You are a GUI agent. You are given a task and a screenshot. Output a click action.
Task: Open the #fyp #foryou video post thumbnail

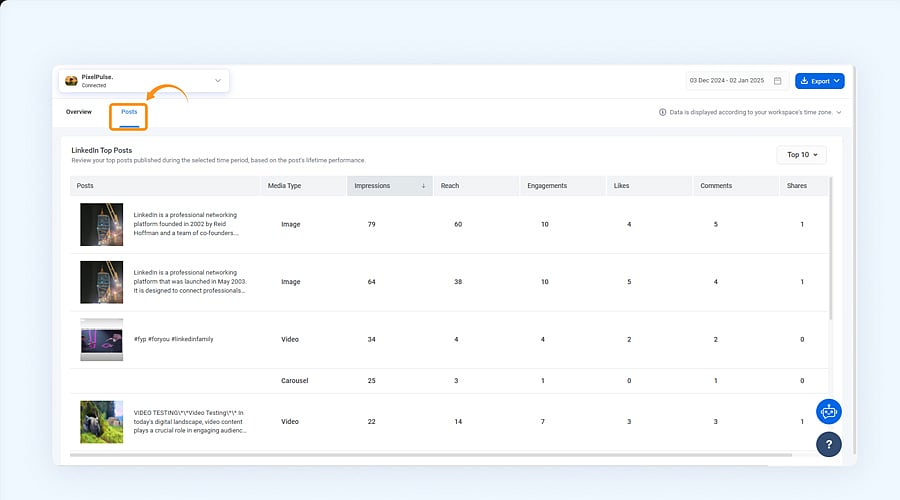[x=102, y=339]
